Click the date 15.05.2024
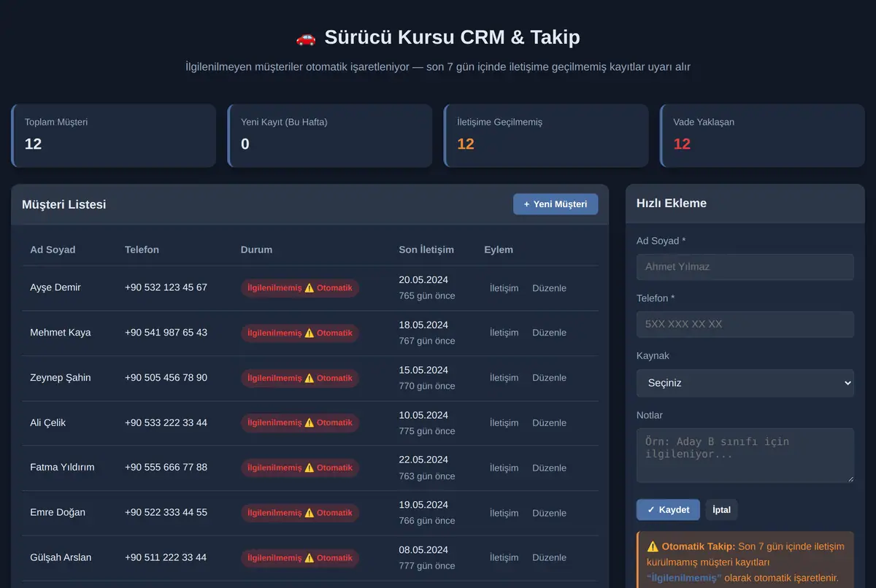This screenshot has width=876, height=588. pos(423,371)
